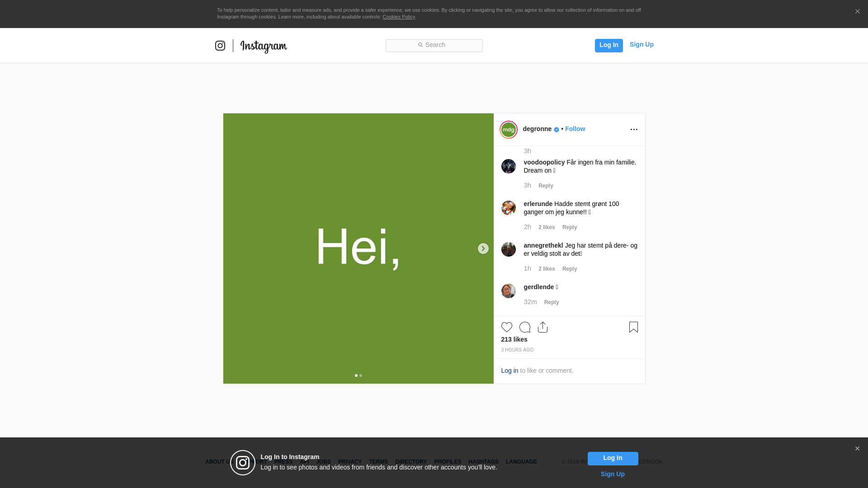Click the Instagram wordmark logo
868x488 pixels.
click(264, 47)
